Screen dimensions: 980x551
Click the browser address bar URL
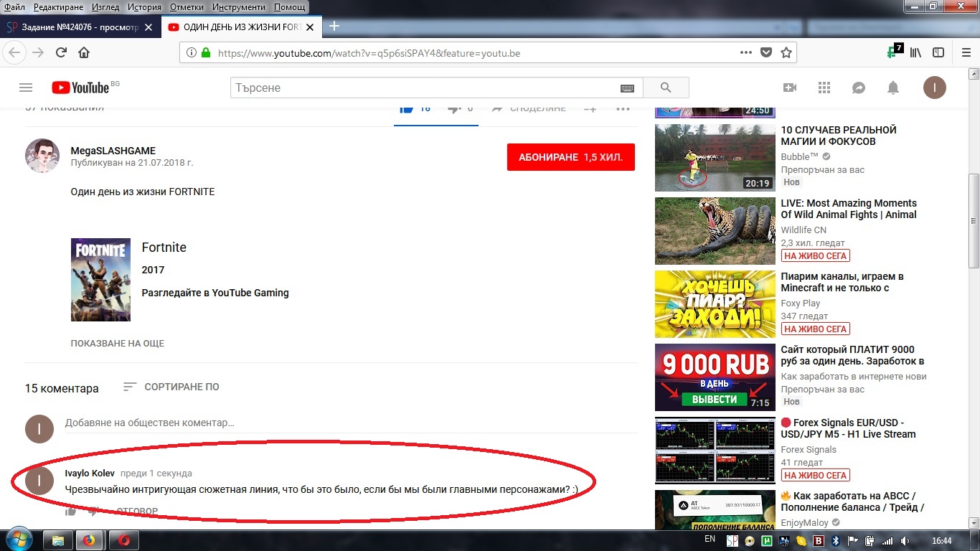[369, 53]
